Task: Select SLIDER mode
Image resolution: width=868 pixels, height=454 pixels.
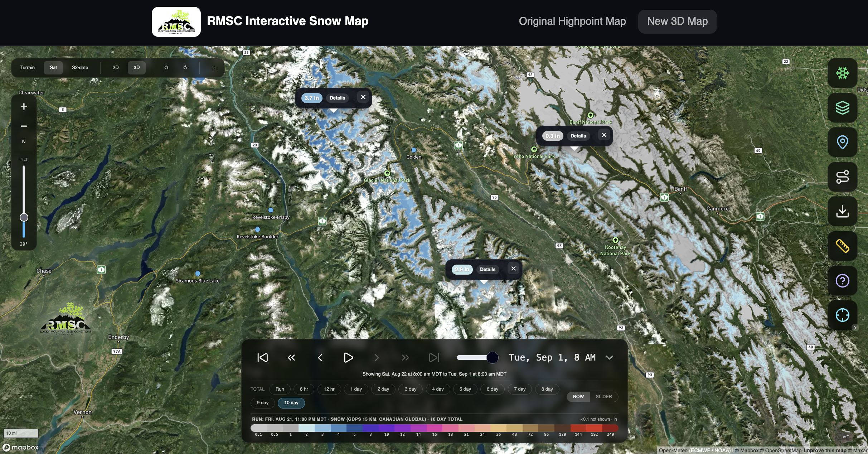Action: pos(604,397)
